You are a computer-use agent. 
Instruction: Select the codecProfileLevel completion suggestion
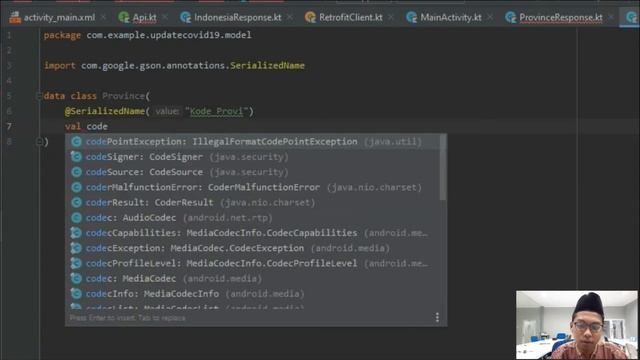coord(252,263)
